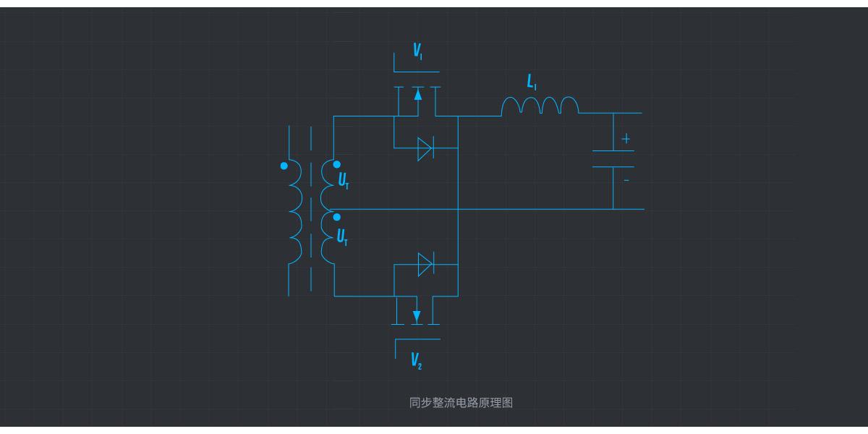Click the lower secondary winding coil
The image size is (868, 434).
[x=328, y=239]
